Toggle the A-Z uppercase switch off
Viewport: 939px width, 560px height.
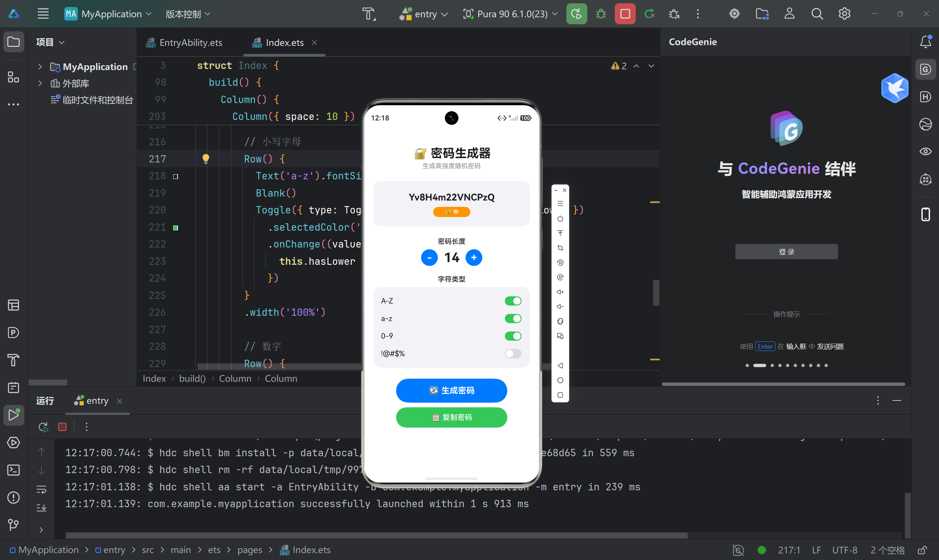[513, 301]
